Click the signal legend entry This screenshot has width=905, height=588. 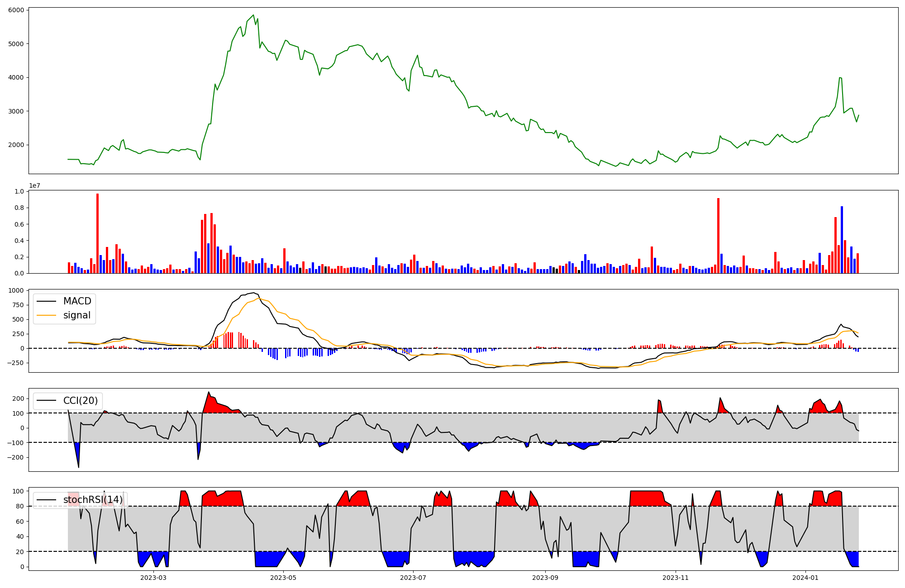[77, 315]
